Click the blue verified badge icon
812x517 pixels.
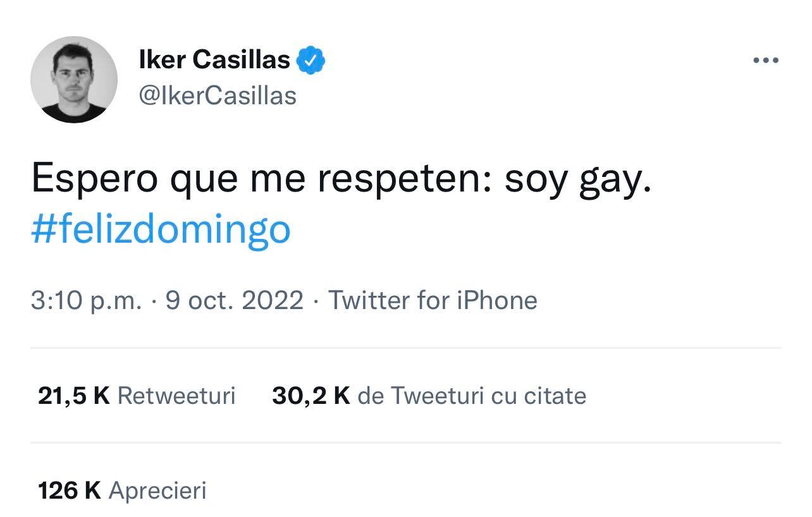[311, 60]
